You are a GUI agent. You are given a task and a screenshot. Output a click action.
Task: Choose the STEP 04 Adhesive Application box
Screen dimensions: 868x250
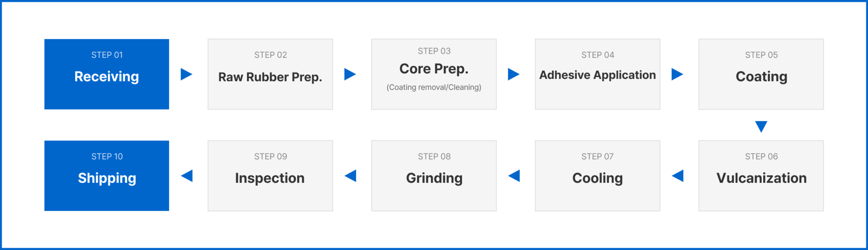click(598, 74)
